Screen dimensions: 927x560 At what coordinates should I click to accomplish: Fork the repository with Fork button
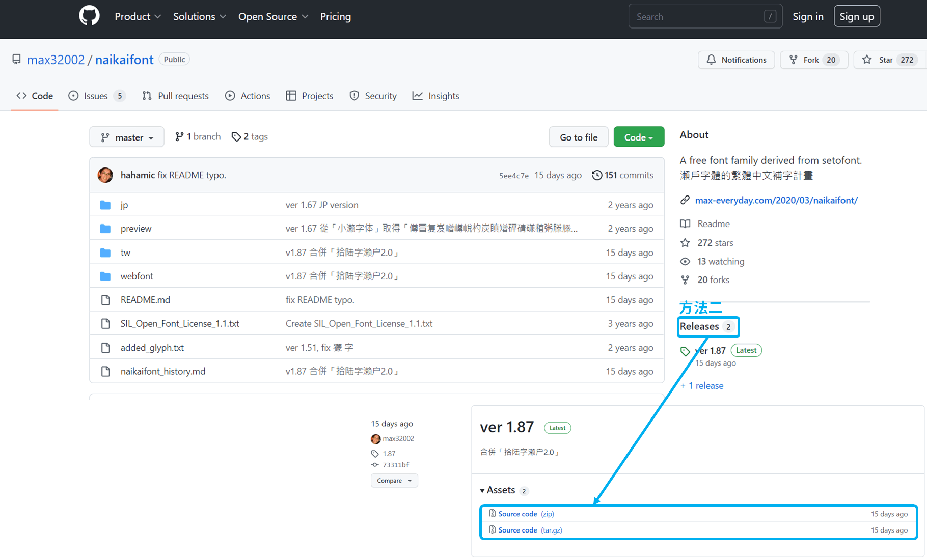point(813,60)
